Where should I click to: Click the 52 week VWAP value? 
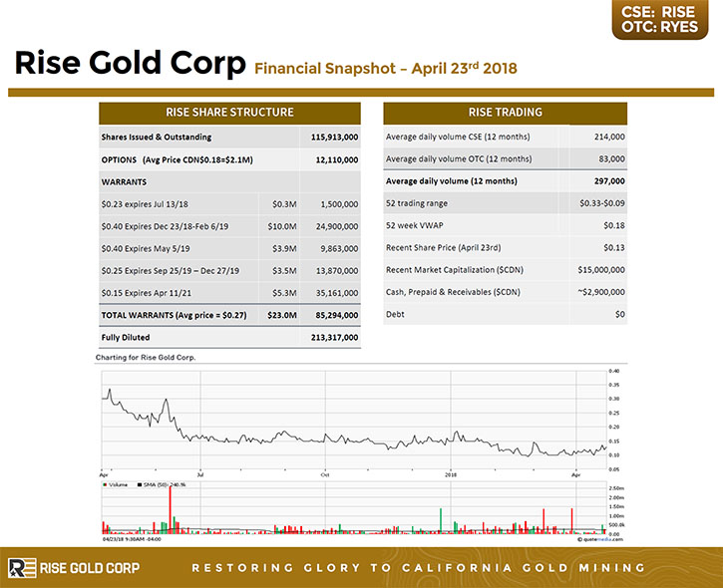pyautogui.click(x=614, y=226)
